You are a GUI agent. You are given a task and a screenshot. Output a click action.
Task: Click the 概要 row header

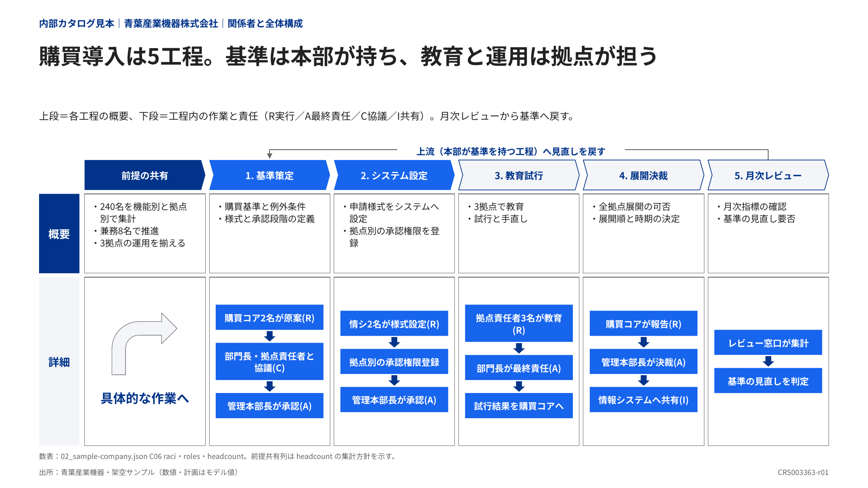click(59, 233)
